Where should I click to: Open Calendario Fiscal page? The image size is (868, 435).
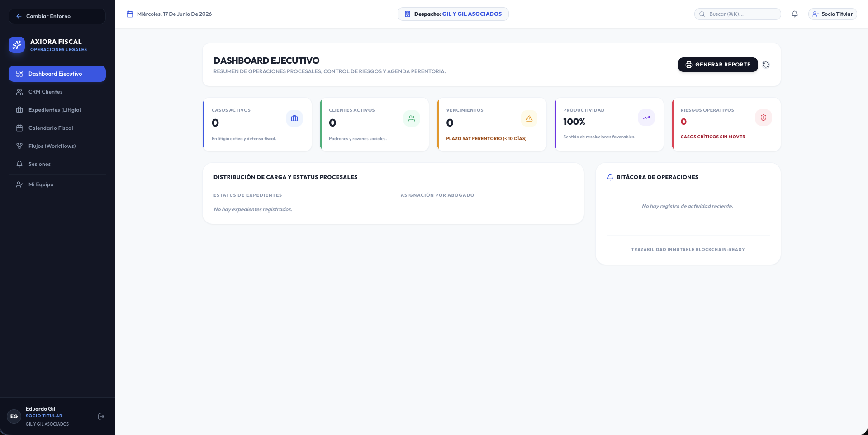click(57, 128)
